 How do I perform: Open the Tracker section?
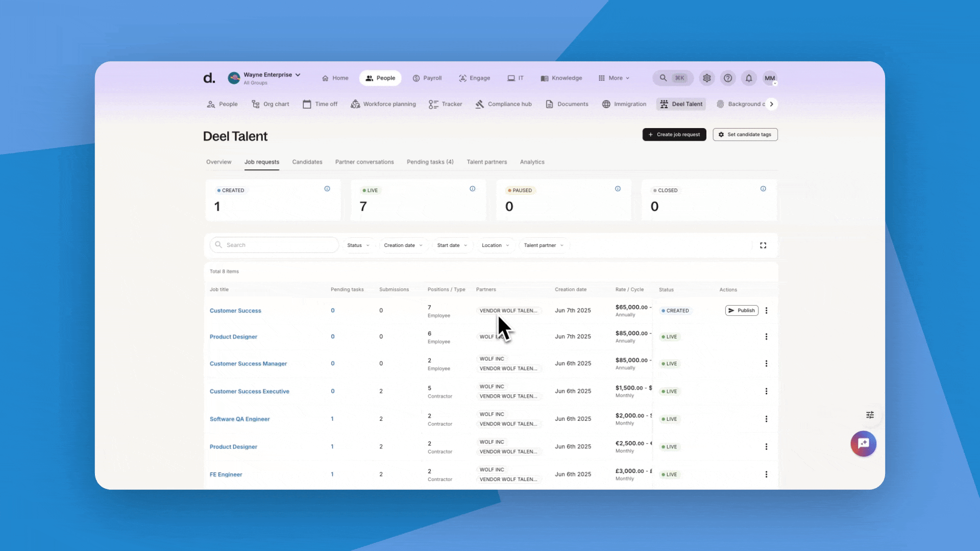tap(446, 104)
